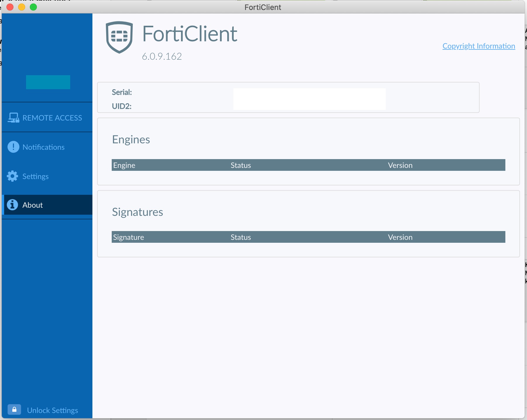Click the Settings gear icon

13,176
